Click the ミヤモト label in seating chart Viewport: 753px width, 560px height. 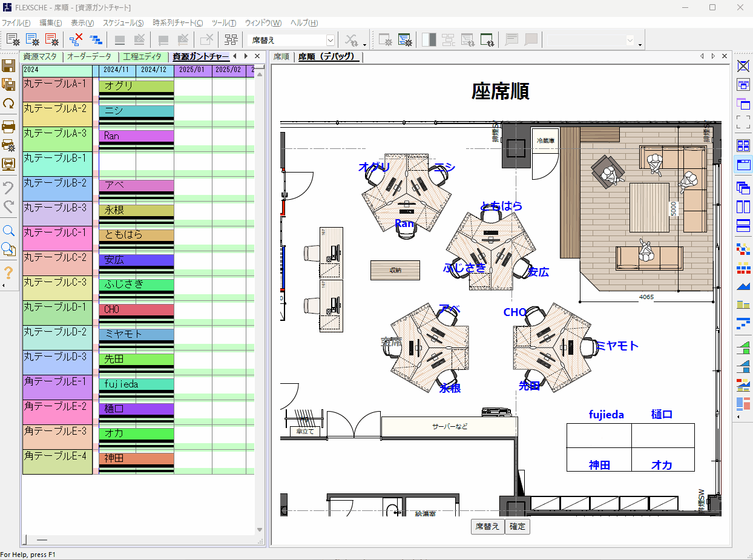[617, 346]
